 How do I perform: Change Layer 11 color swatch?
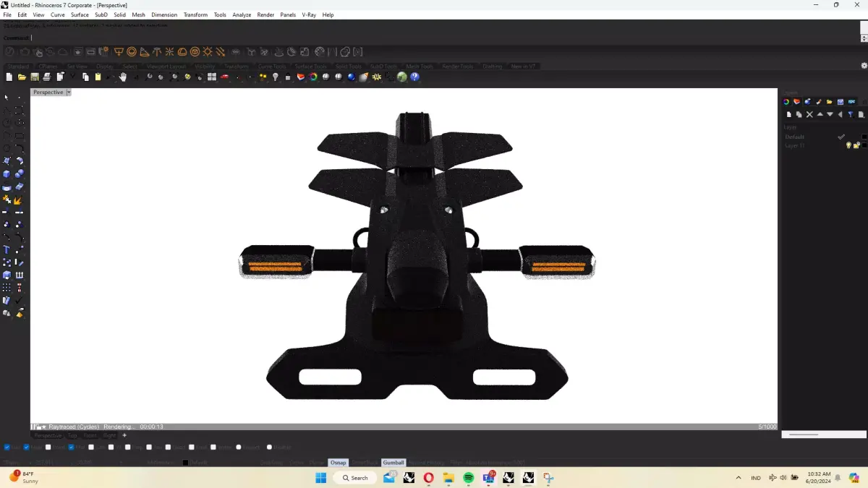(x=864, y=145)
